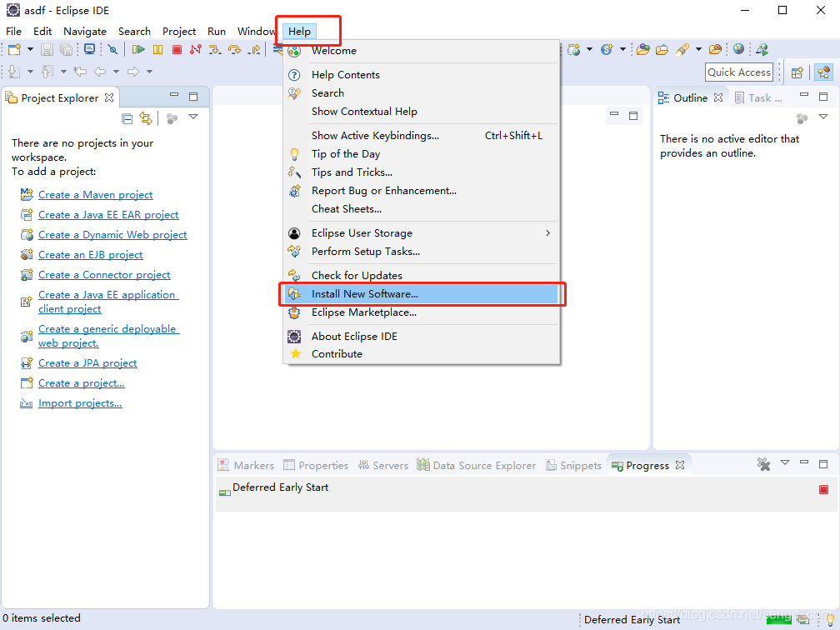This screenshot has height=630, width=840.
Task: Expand the Previous Annotation dropdown arrow
Action: [x=63, y=72]
